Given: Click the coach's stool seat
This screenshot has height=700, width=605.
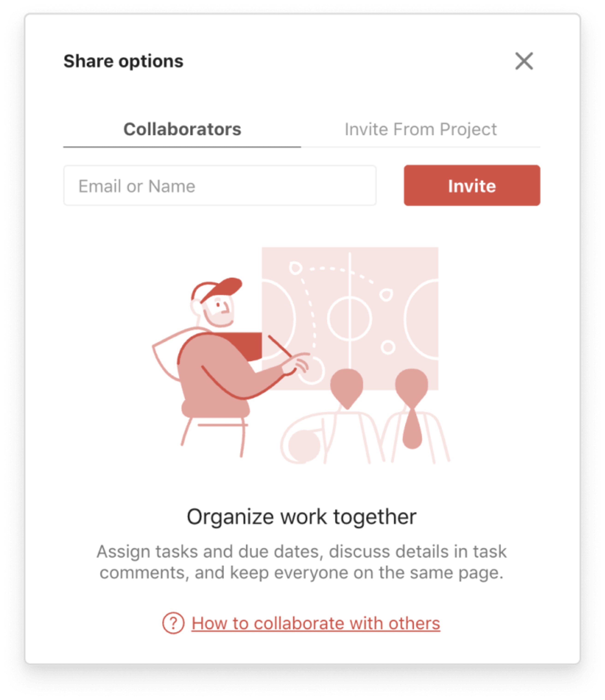Looking at the screenshot, I should (216, 409).
